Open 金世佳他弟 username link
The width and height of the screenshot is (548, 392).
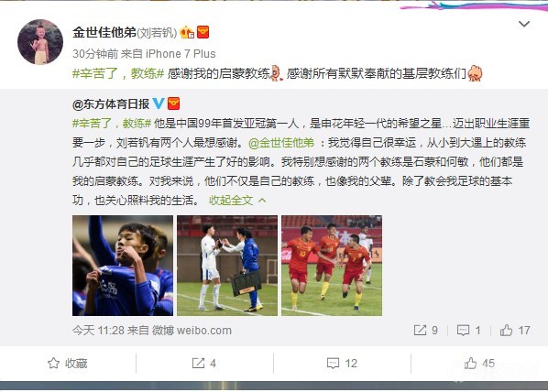click(104, 32)
